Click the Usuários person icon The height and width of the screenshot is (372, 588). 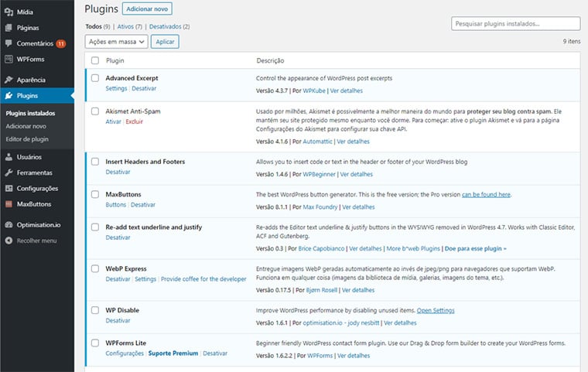(9, 157)
